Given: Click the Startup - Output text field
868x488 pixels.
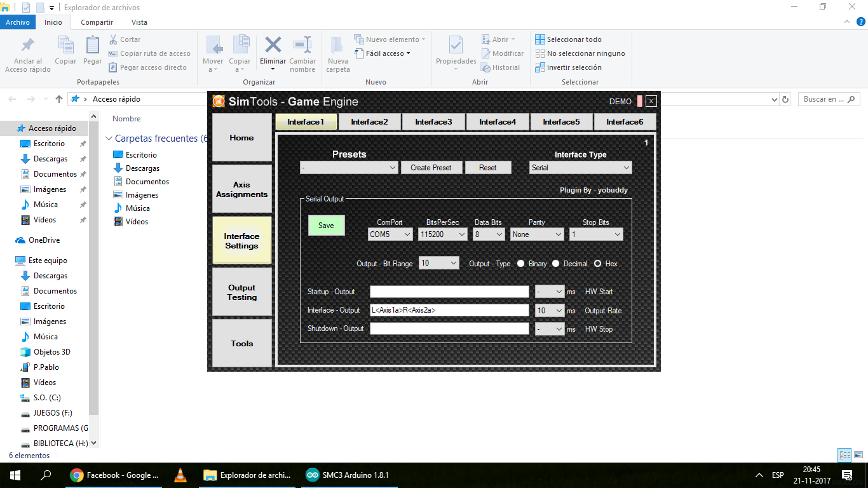Looking at the screenshot, I should pos(449,292).
